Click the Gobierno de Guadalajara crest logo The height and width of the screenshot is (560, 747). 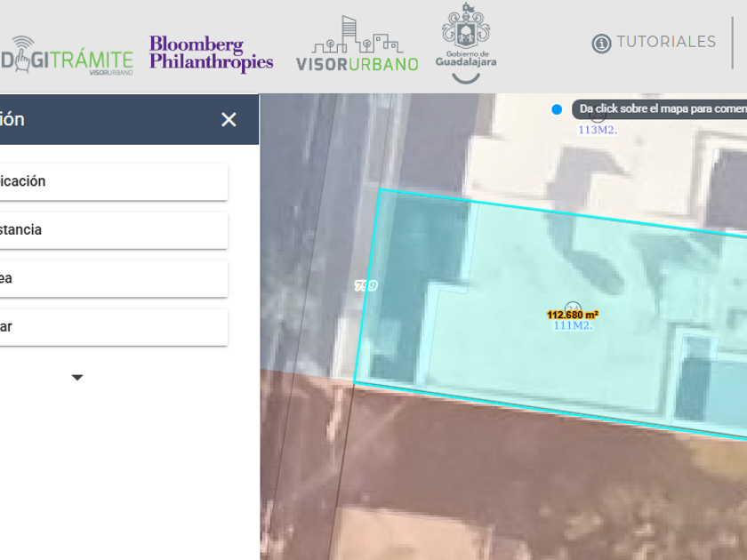coord(466,44)
